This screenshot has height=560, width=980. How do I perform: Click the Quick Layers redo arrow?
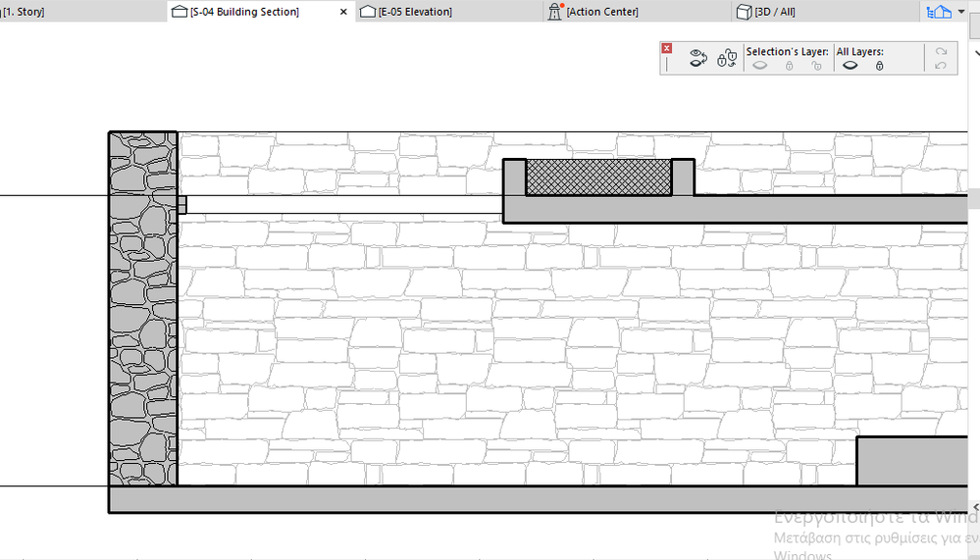[x=941, y=51]
